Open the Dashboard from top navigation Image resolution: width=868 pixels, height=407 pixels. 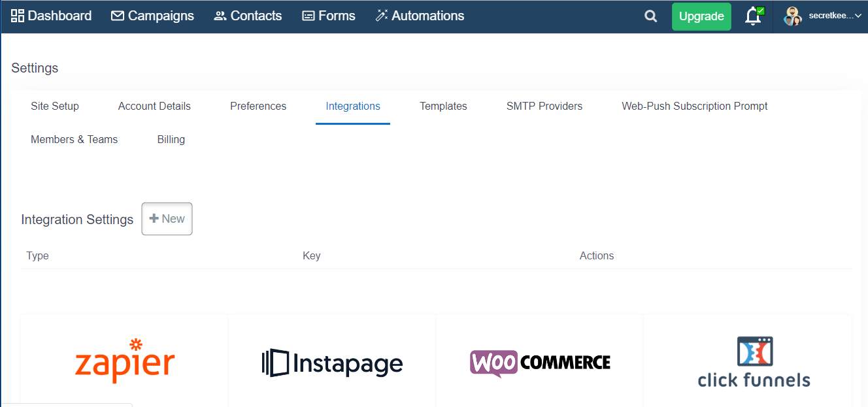[51, 16]
